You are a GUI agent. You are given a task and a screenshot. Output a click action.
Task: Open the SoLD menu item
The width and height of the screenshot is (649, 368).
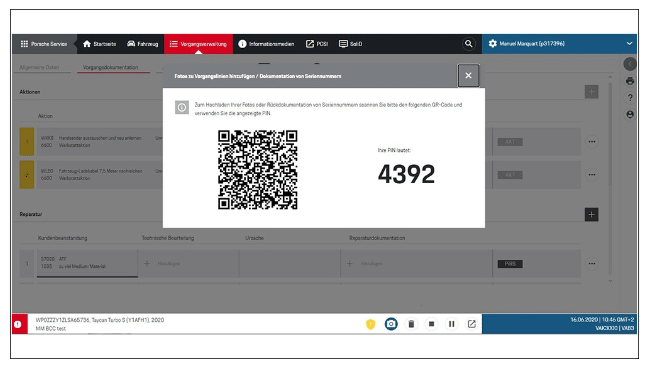(x=350, y=44)
